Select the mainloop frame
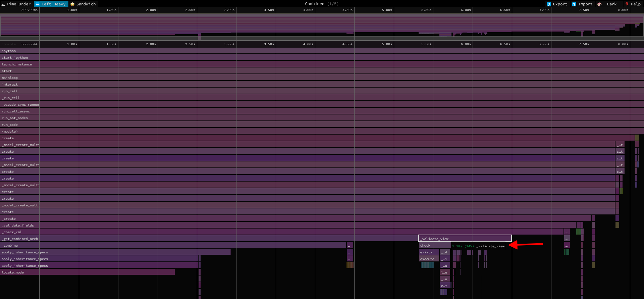 coord(322,78)
